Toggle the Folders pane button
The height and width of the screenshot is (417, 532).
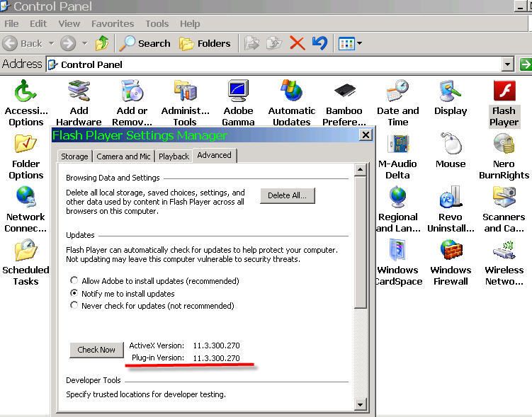coord(205,43)
